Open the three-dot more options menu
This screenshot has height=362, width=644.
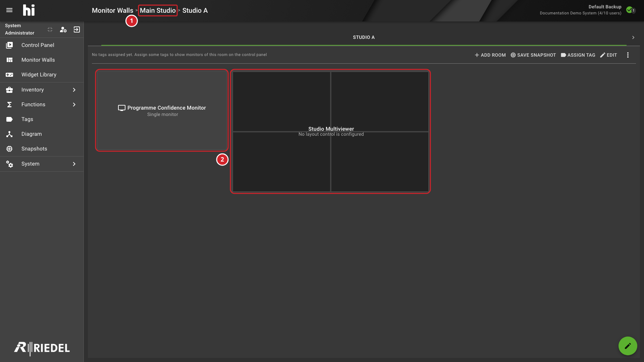628,55
